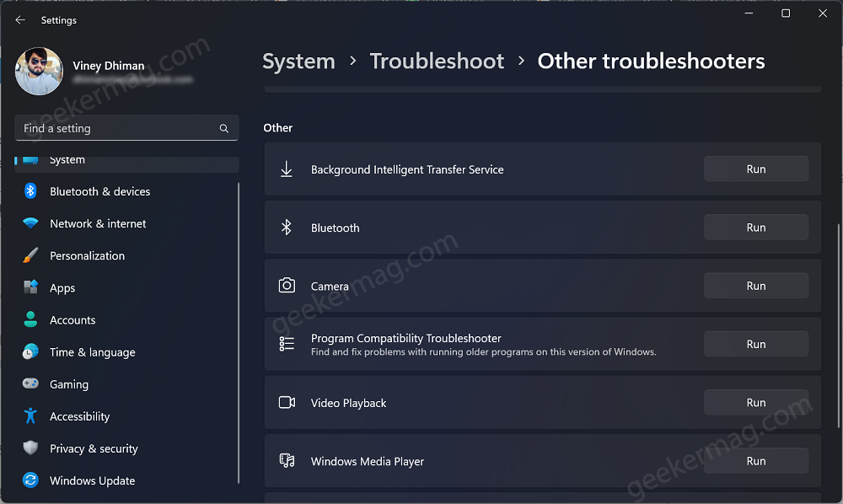This screenshot has width=843, height=504.
Task: Click the Background Intelligent Transfer Service label
Action: click(x=407, y=169)
